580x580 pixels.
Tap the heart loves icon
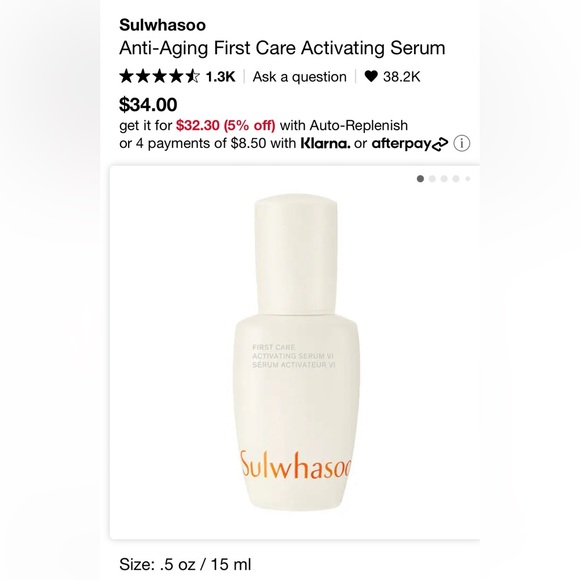click(x=371, y=77)
